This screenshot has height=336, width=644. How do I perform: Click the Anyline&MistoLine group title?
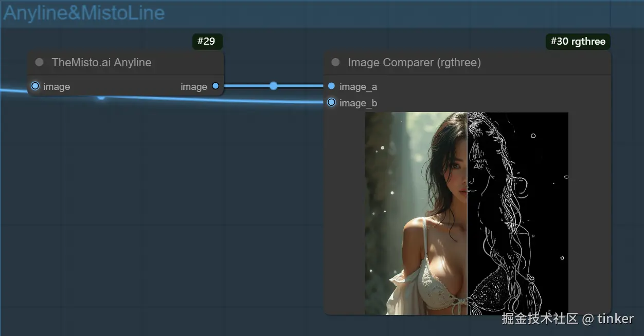pos(84,13)
